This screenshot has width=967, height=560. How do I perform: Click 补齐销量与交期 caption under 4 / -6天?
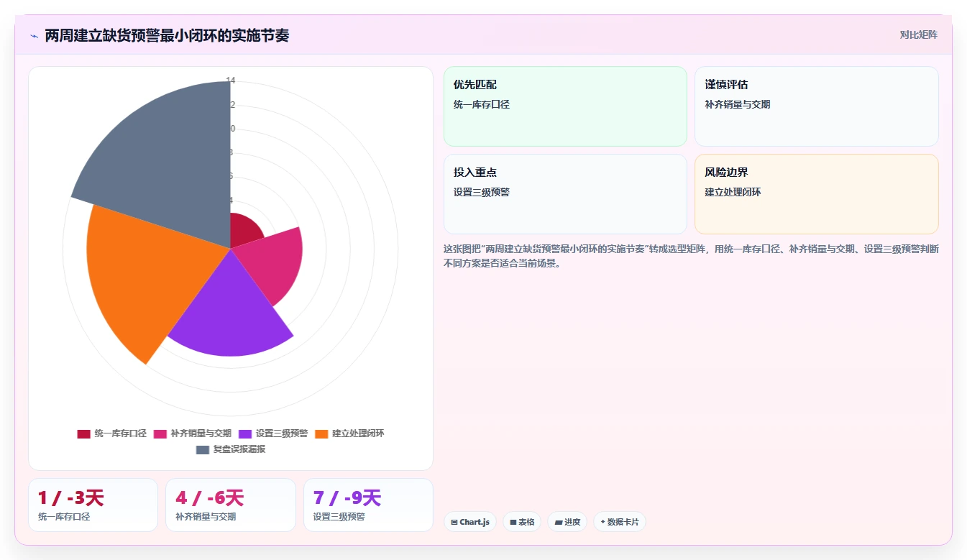pyautogui.click(x=206, y=516)
